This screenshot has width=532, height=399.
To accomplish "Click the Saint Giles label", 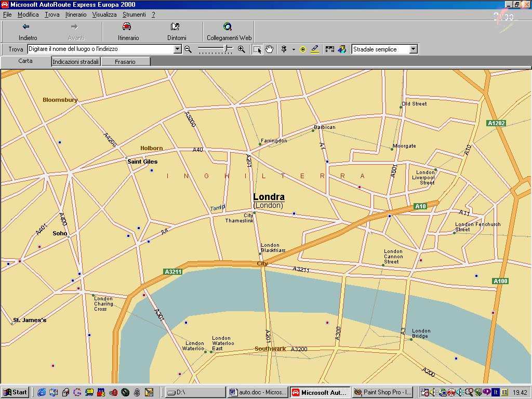I will tap(142, 162).
